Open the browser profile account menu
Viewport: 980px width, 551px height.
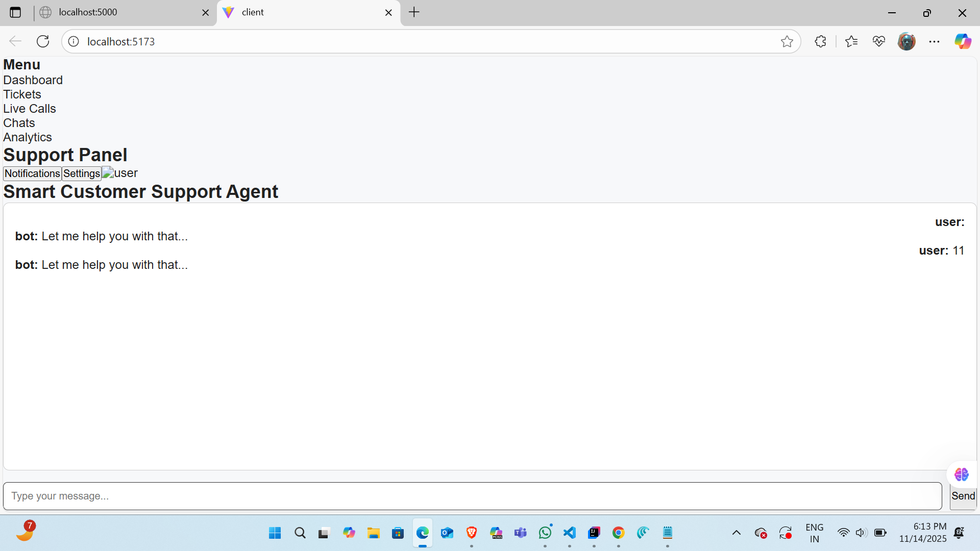907,41
